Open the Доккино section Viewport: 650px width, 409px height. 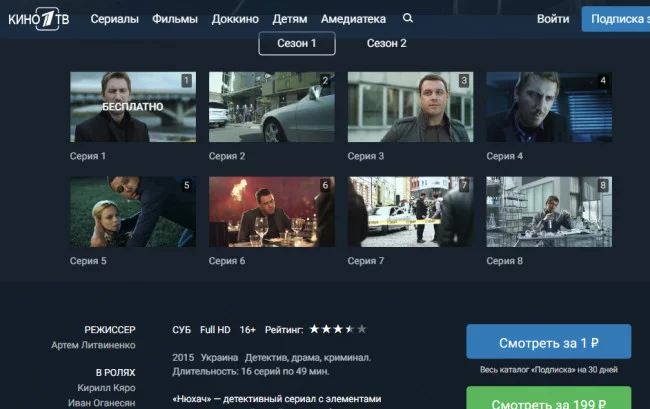[235, 19]
